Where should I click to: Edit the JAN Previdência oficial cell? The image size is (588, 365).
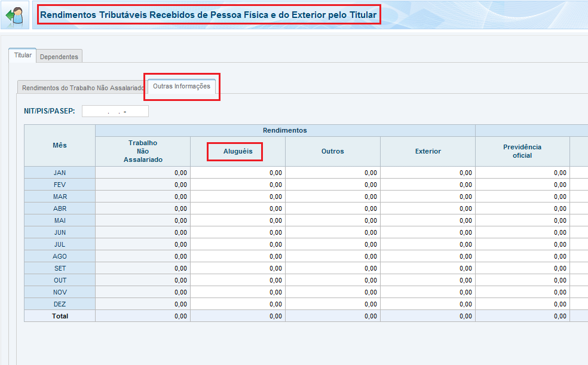click(522, 173)
